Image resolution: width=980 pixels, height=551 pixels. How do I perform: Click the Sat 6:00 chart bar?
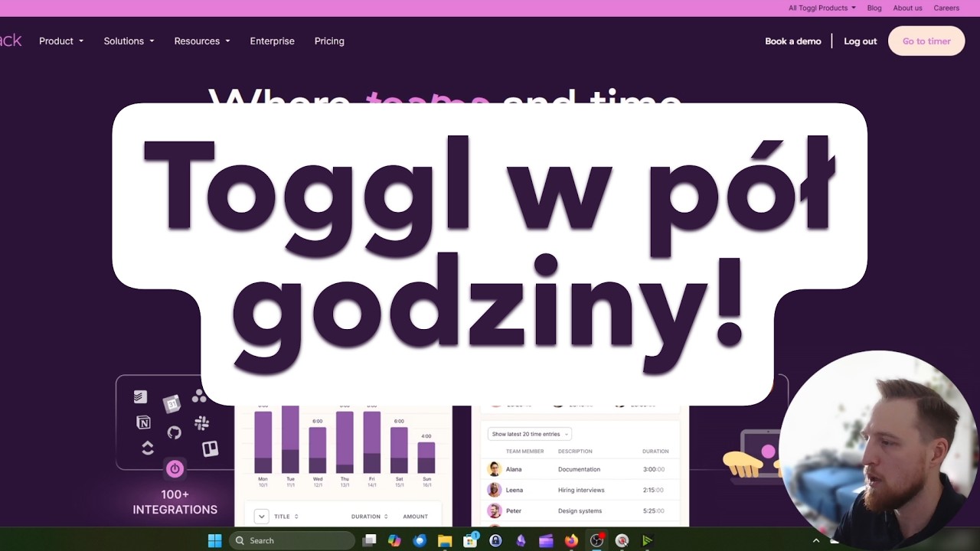point(399,450)
